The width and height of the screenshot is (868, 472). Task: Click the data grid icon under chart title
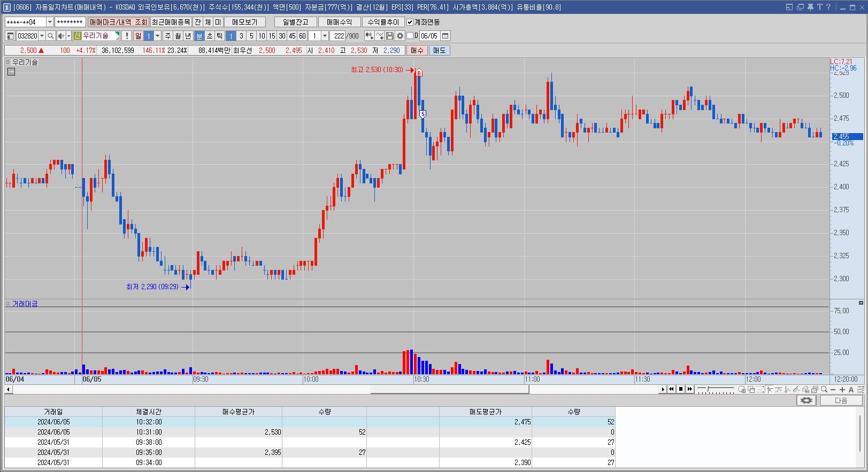[11, 72]
